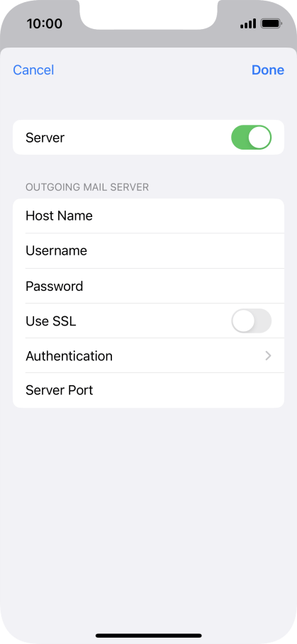Open the Authentication settings row
The width and height of the screenshot is (297, 644).
tap(149, 355)
